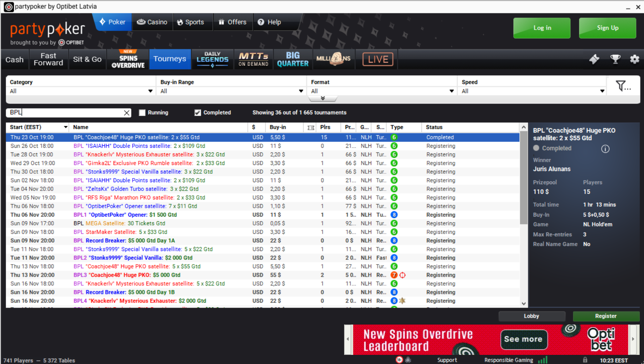The width and height of the screenshot is (644, 364).
Task: Select the BPL Record Breaker Day 1A row
Action: pos(130,241)
